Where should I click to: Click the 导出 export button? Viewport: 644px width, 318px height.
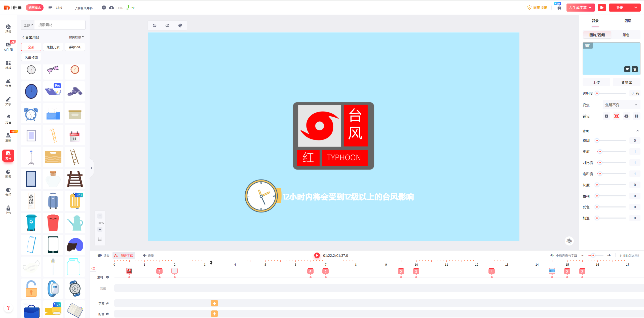[x=620, y=8]
